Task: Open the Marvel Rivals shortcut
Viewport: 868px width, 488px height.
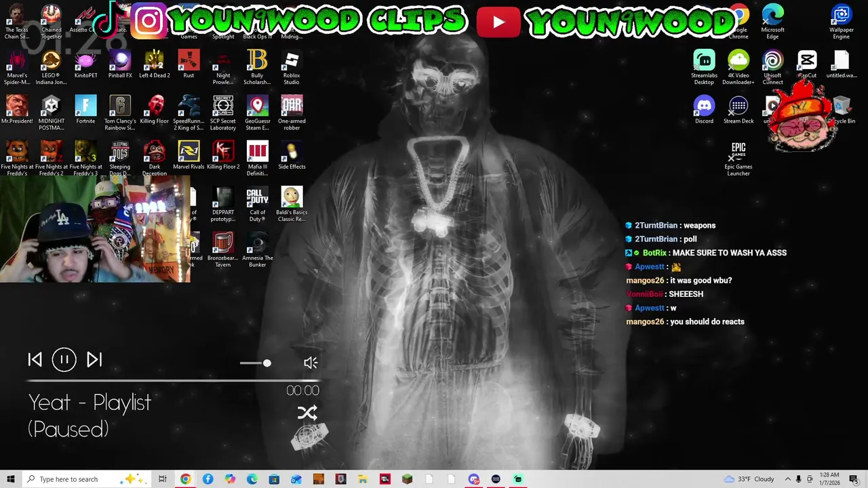Action: click(189, 155)
